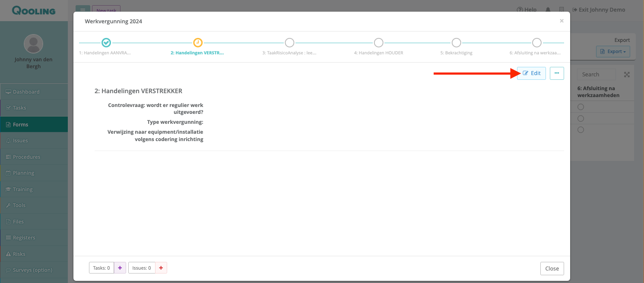Open Dashboard in the sidebar

point(34,92)
